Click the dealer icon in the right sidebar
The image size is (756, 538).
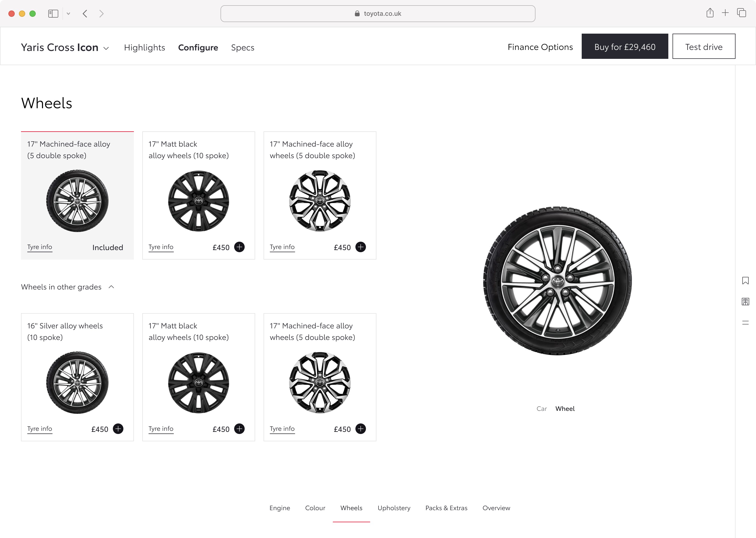coord(745,302)
